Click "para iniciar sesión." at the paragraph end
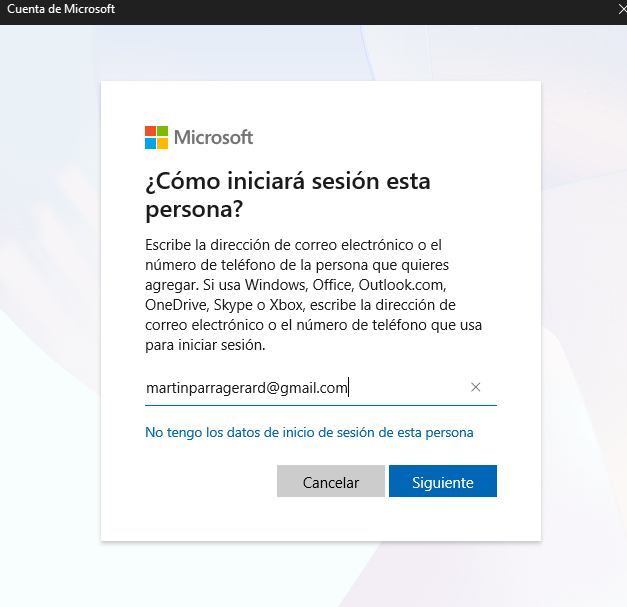The image size is (627, 607). tap(205, 345)
